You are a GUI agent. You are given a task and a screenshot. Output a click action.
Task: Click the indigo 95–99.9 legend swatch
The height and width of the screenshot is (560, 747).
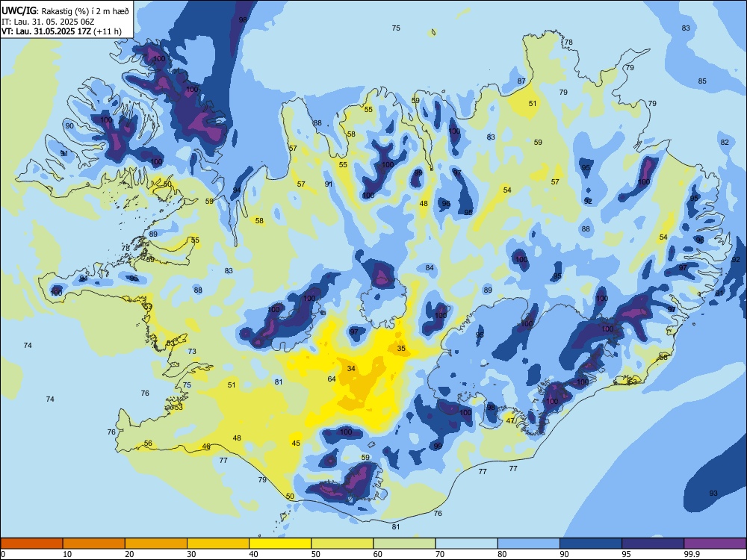click(x=653, y=544)
